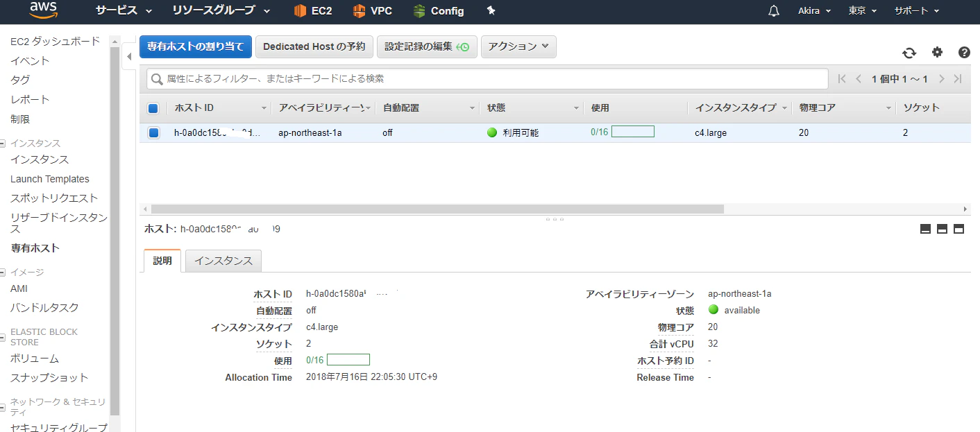Click 専有ホストの割り当て button
The height and width of the screenshot is (432, 980).
(196, 46)
